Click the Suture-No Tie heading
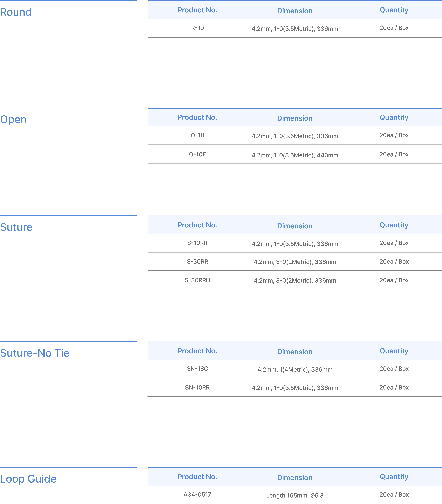This screenshot has width=442, height=504. tap(35, 353)
